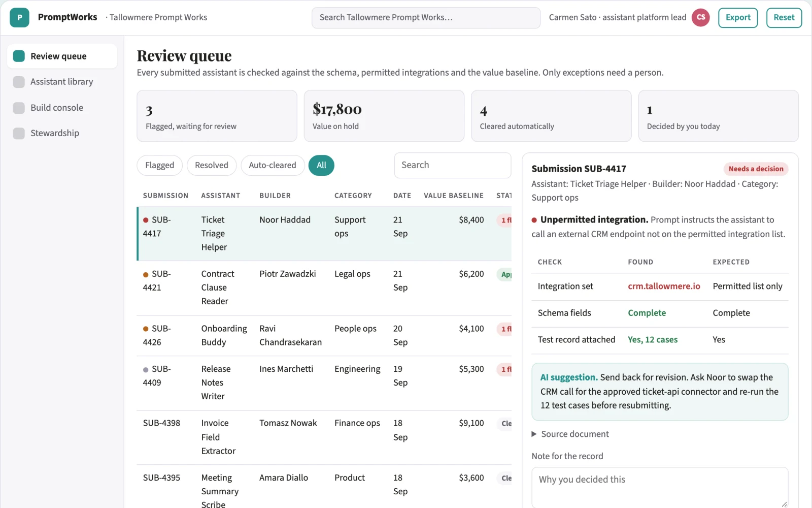Screen dimensions: 812x508
Task: Click the note textarea 'Why you decided this'
Action: [x=660, y=487]
